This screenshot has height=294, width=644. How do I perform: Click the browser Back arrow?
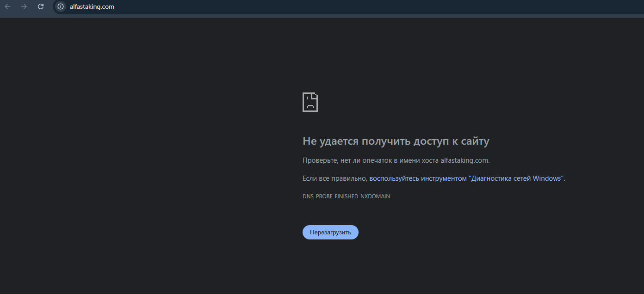(x=7, y=6)
